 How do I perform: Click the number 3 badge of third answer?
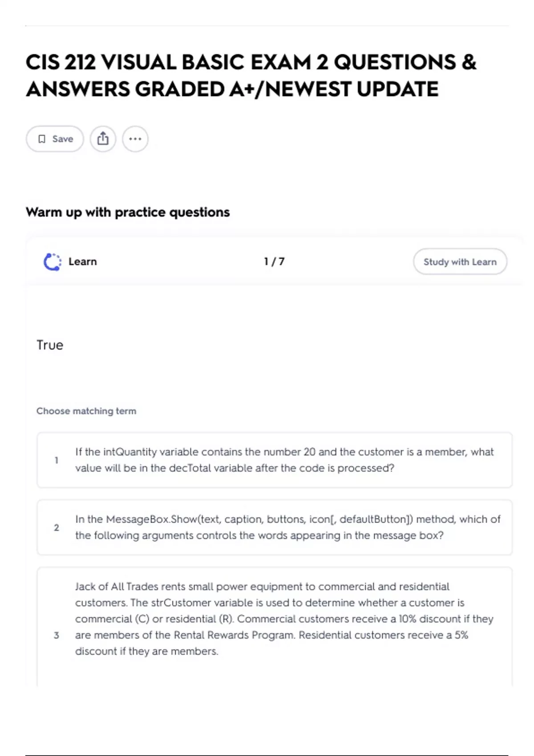[x=57, y=635]
